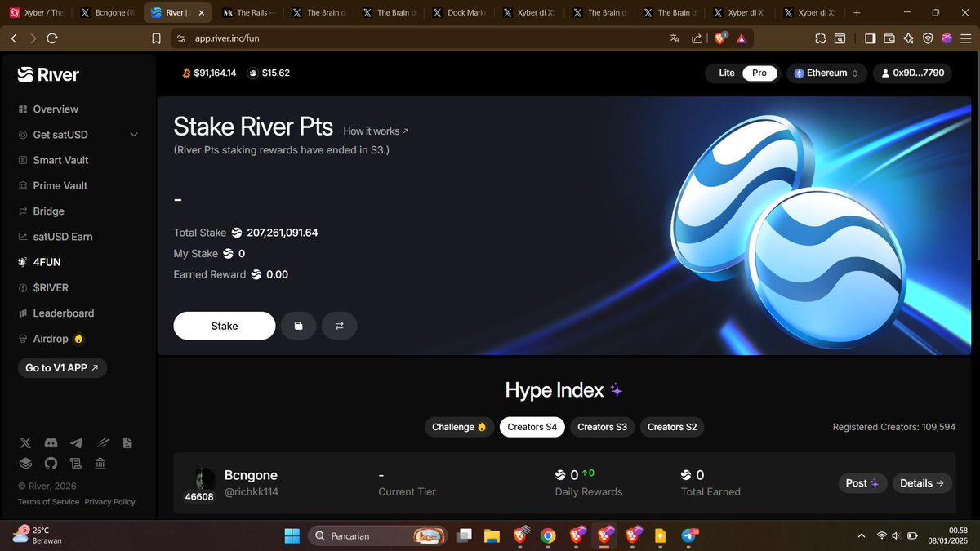This screenshot has width=980, height=551.
Task: Switch to Lite mode
Action: [726, 73]
